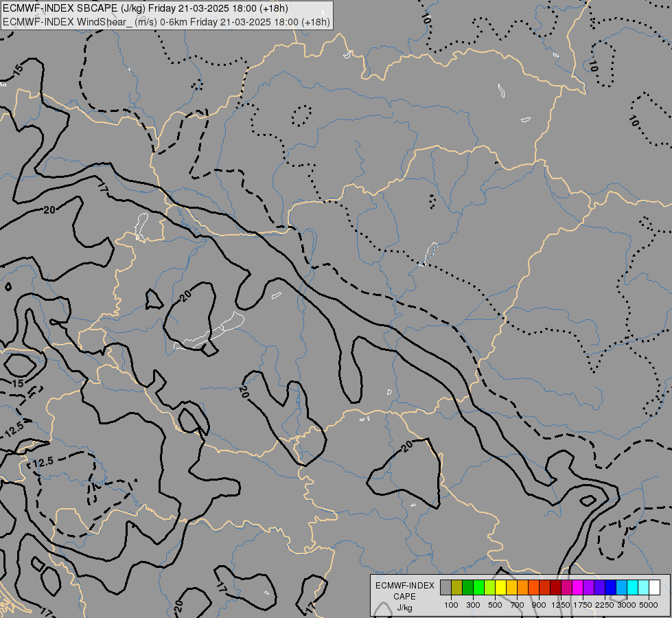
Task: Select the orange swatch right of 700 tick
Action: coord(523,587)
